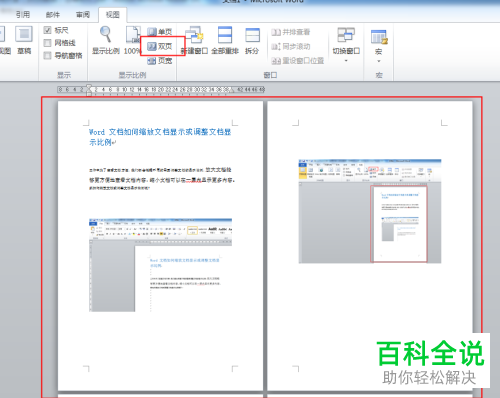The width and height of the screenshot is (500, 398).
Task: Click the blue heading 'Word 文档如何缩放文档显示' on page one
Action: click(160, 137)
